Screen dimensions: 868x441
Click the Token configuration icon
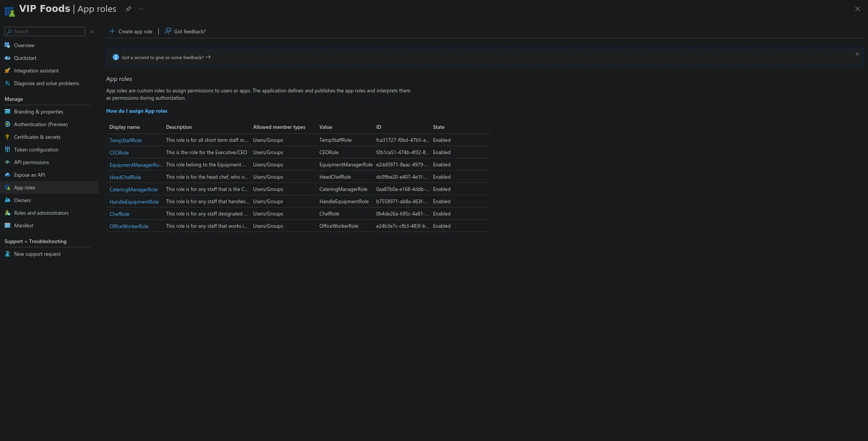coord(7,150)
